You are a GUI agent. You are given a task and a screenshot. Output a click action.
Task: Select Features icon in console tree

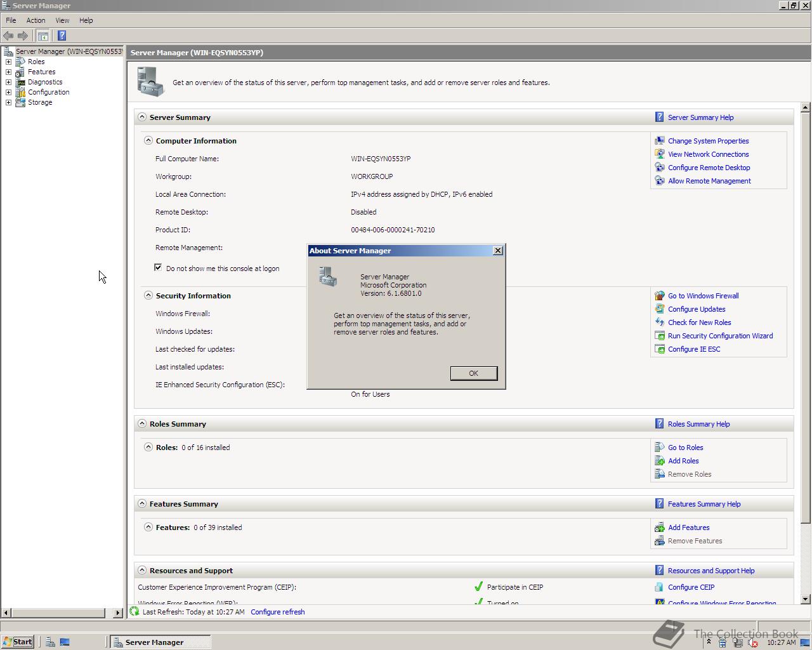click(20, 72)
